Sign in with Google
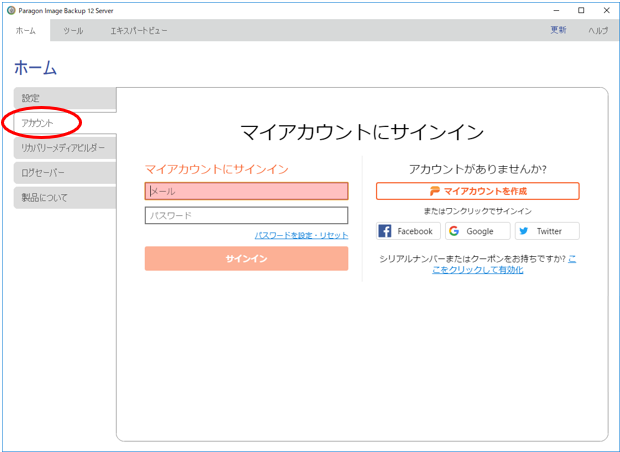The image size is (620, 452). pyautogui.click(x=478, y=231)
